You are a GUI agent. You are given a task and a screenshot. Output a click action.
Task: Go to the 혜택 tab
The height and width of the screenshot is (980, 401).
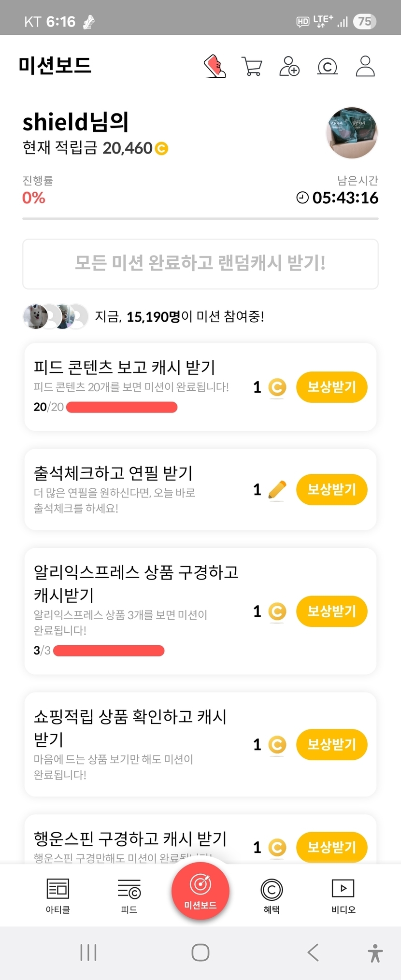(x=272, y=895)
